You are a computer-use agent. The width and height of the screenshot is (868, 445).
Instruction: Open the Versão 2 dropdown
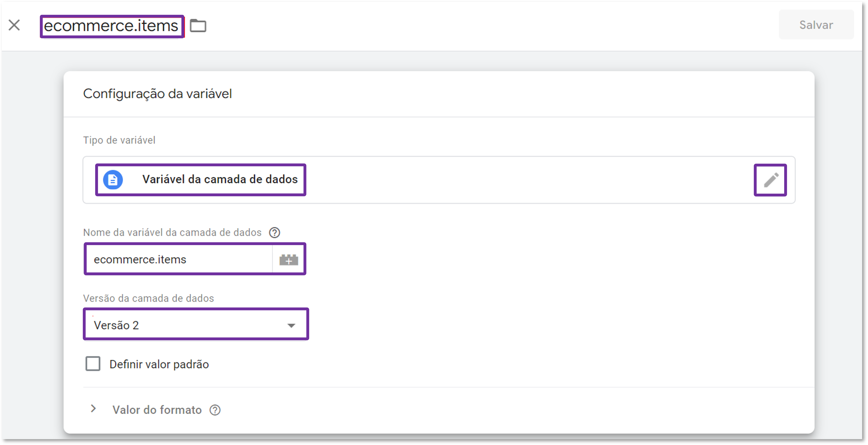tap(196, 325)
